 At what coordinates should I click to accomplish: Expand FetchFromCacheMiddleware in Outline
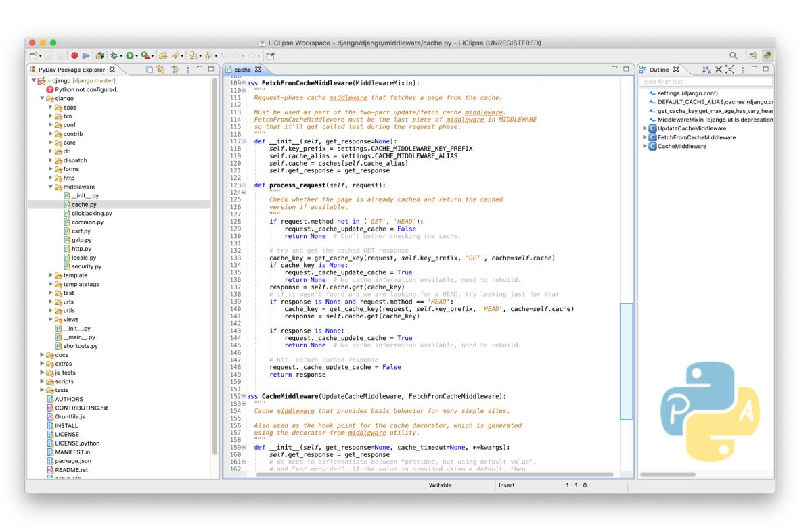[x=644, y=137]
